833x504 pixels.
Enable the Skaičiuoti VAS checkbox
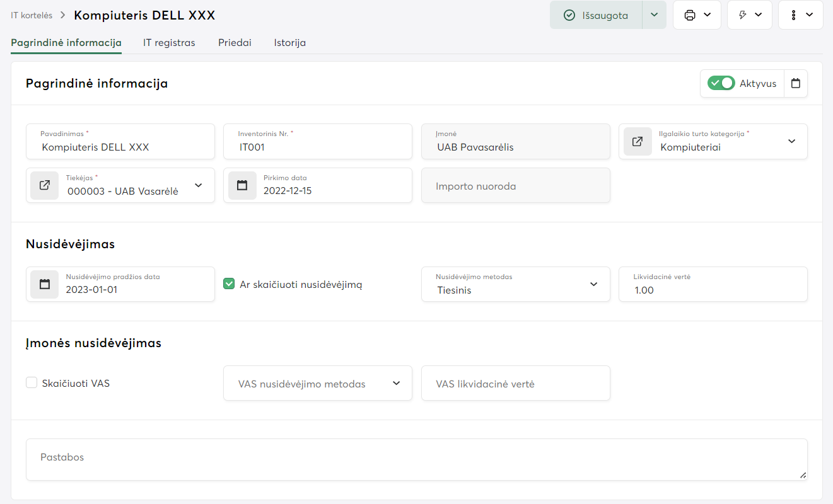click(x=32, y=382)
